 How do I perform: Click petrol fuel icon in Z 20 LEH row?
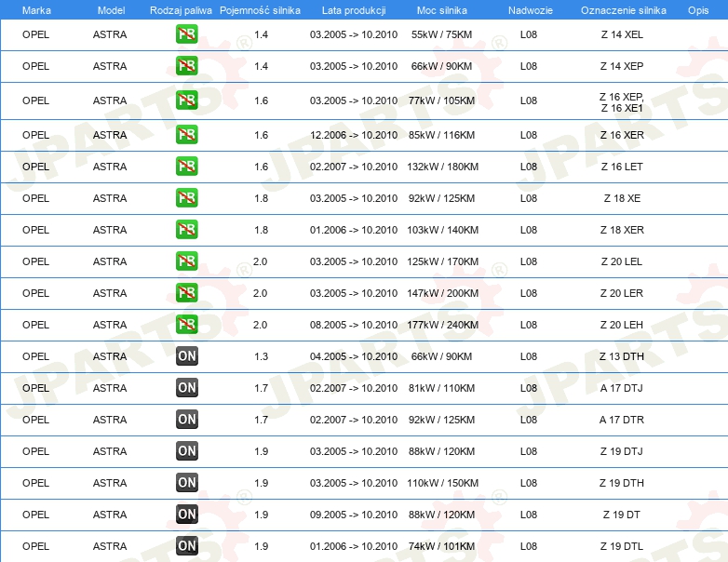click(186, 324)
